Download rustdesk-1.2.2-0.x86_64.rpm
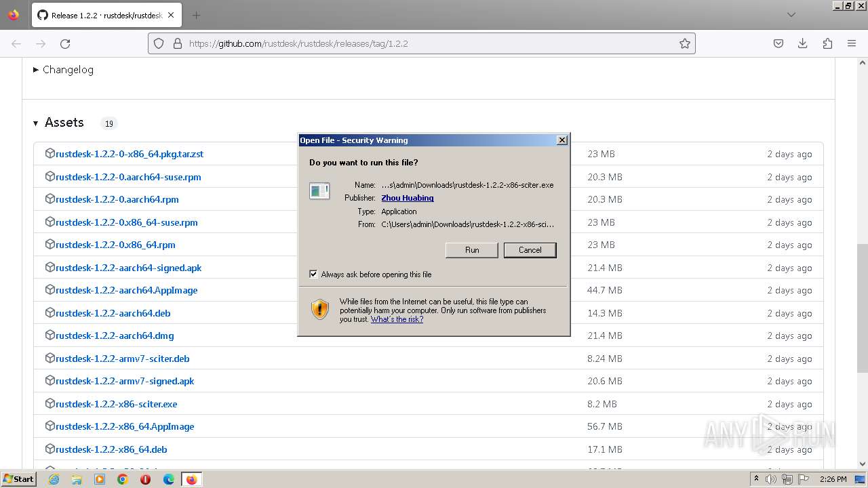The width and height of the screenshot is (868, 488). click(x=115, y=245)
